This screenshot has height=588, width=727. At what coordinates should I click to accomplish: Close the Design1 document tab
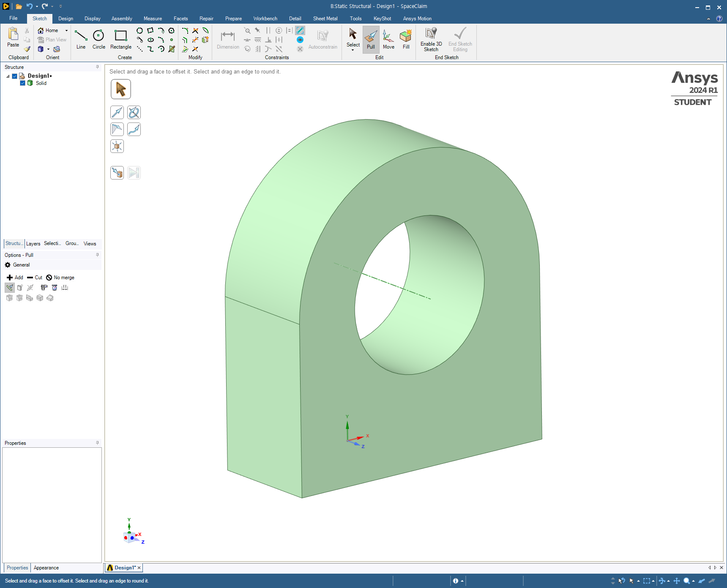click(139, 568)
